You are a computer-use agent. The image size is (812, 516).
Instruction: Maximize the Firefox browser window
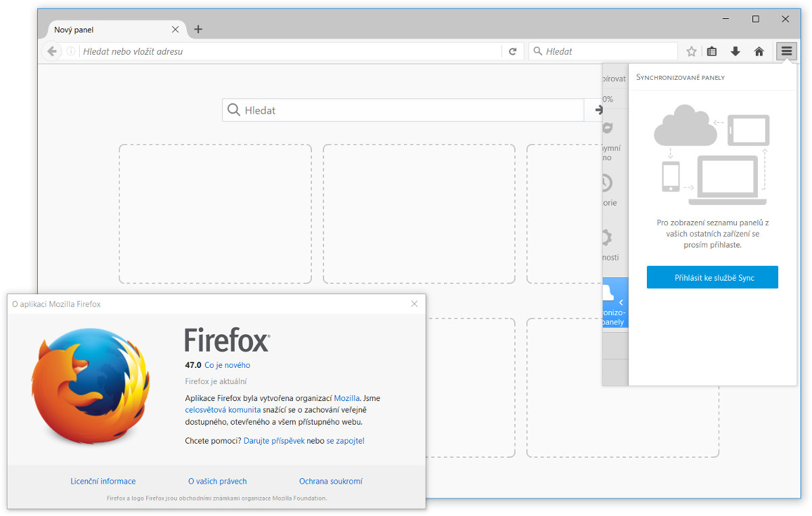(756, 19)
